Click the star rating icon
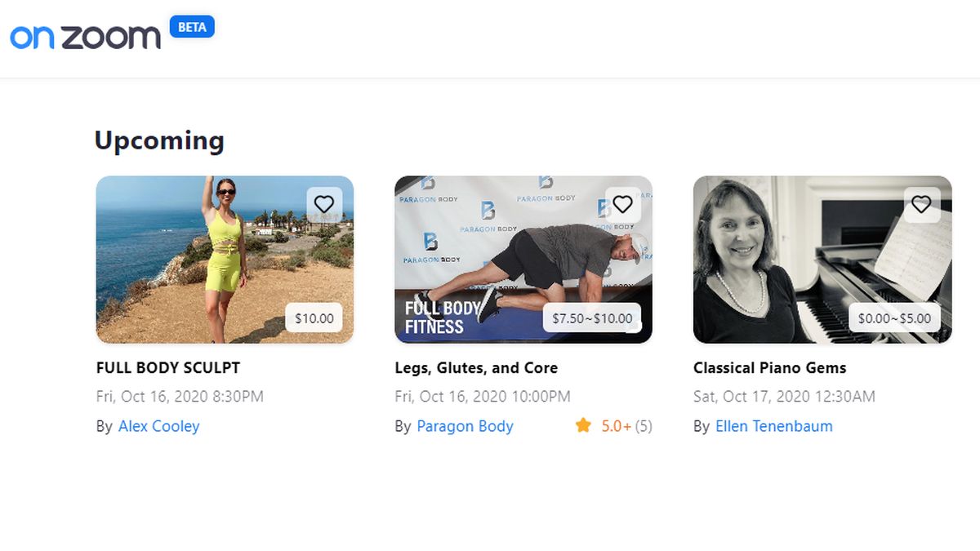The width and height of the screenshot is (980, 551). coord(582,426)
